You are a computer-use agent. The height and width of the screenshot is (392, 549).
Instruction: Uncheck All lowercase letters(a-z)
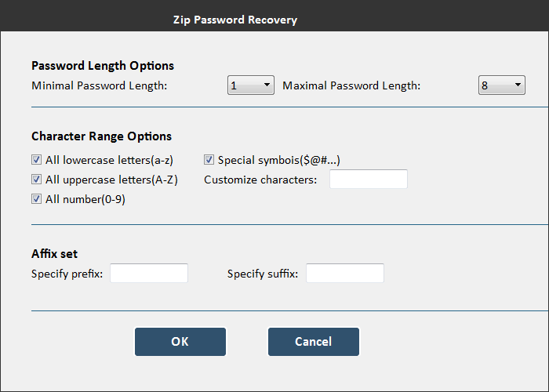point(36,160)
